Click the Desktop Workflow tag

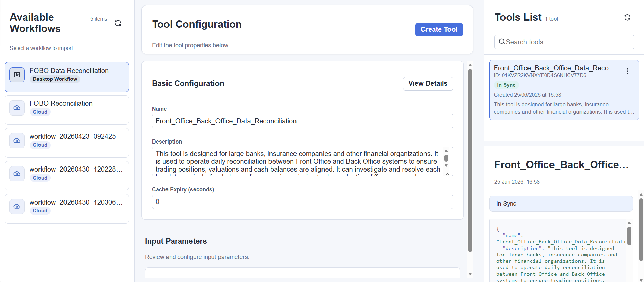click(x=55, y=79)
